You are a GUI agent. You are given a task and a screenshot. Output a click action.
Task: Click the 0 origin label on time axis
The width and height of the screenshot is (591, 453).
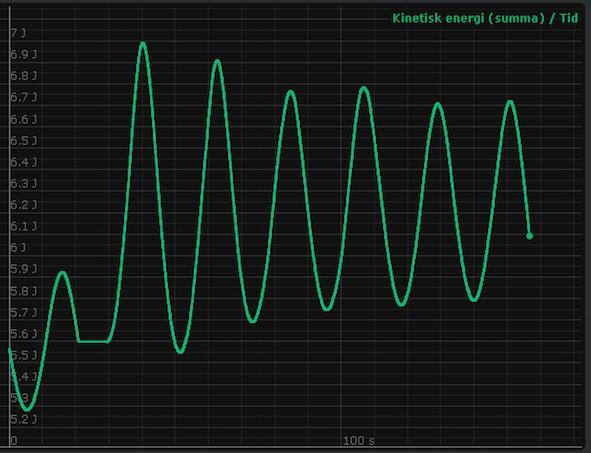13,440
